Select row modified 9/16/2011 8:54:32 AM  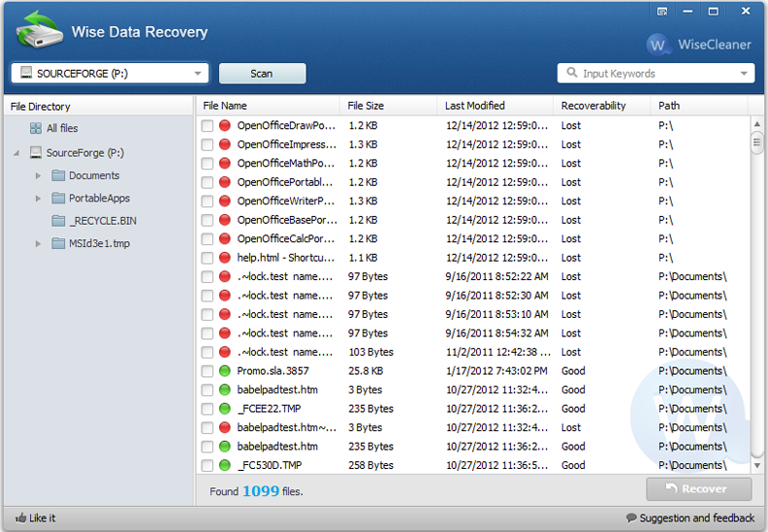coord(473,333)
